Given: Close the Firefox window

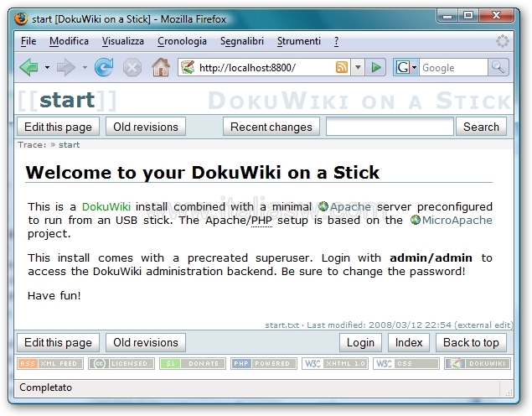Looking at the screenshot, I should [x=496, y=16].
